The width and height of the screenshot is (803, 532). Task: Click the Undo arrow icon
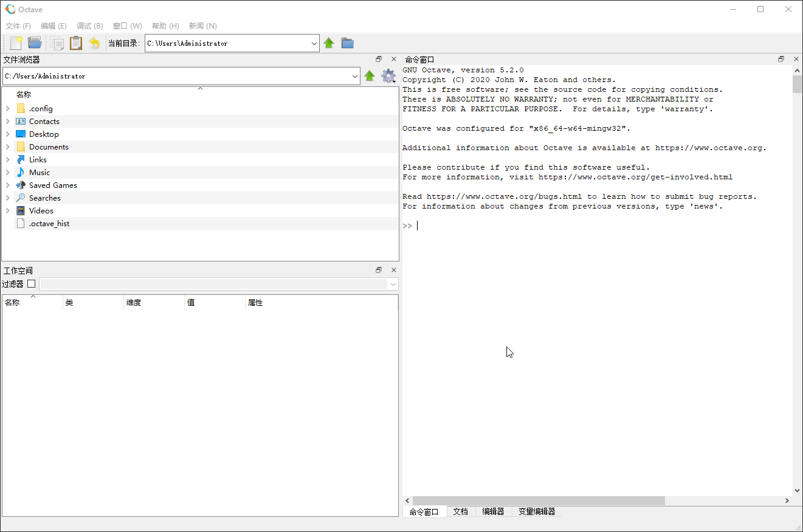coord(94,43)
